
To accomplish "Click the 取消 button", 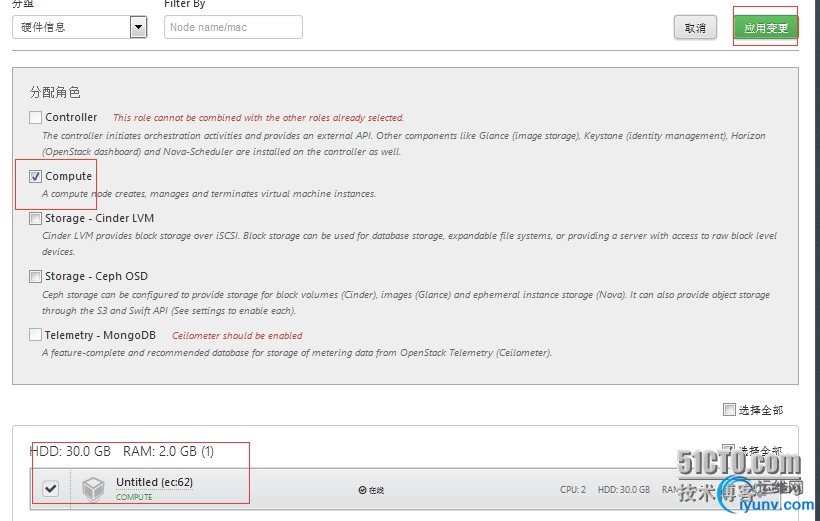I will tap(695, 28).
